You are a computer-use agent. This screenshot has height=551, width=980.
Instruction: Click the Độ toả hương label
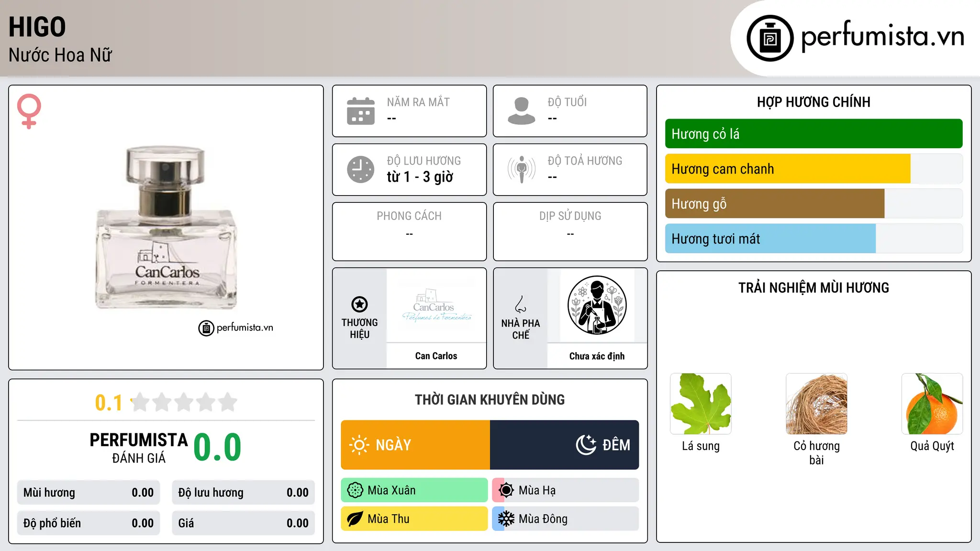coord(585,161)
